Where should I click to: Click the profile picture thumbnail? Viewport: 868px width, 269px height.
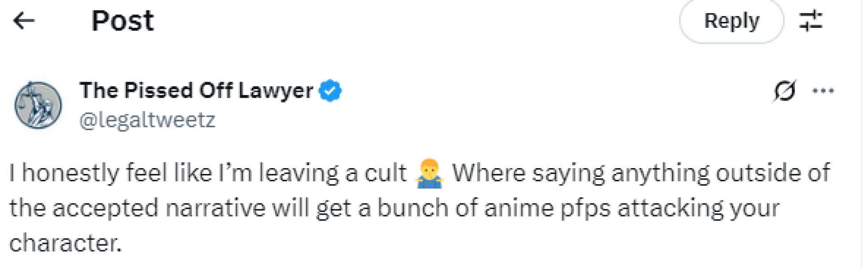(x=38, y=102)
